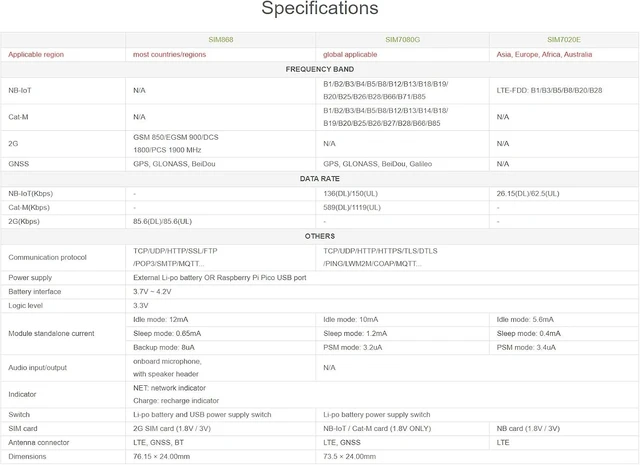Click the SIM card row label
The height and width of the screenshot is (465, 640).
(x=23, y=428)
